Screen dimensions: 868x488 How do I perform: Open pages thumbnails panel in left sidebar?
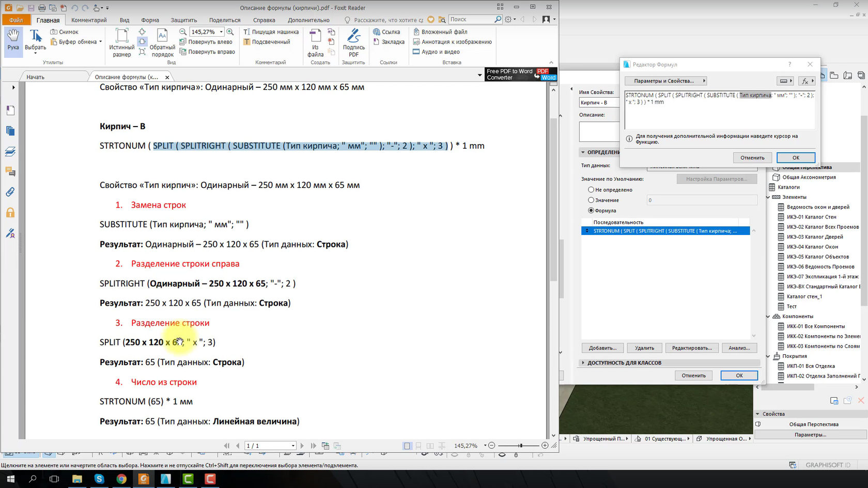(10, 131)
